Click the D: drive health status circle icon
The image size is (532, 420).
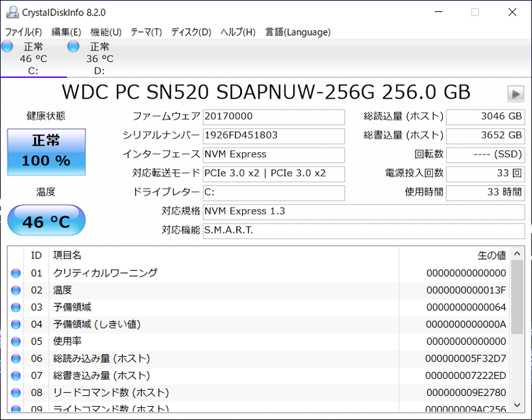click(x=72, y=46)
